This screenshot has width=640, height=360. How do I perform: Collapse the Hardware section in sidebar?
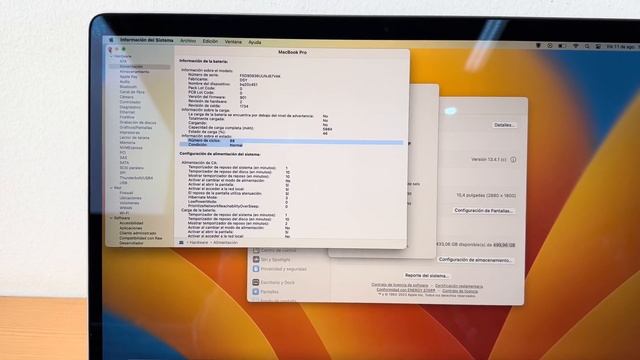[111, 56]
